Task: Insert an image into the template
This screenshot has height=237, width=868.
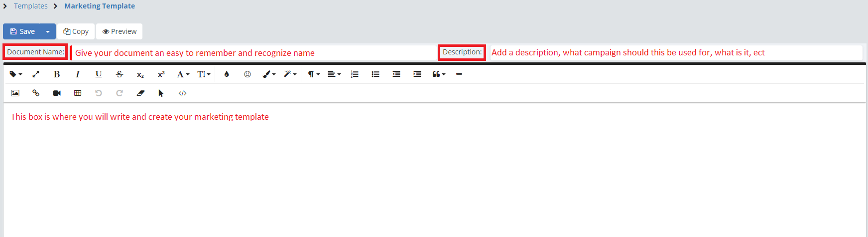Action: pyautogui.click(x=15, y=93)
